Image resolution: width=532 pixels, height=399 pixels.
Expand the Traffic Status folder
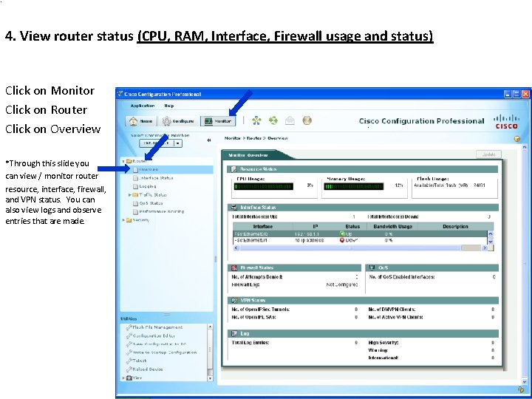(129, 195)
